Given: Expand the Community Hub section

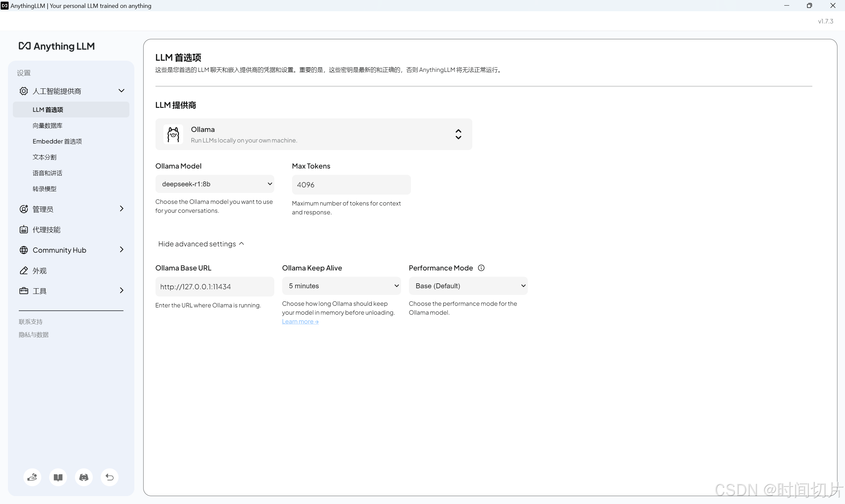Looking at the screenshot, I should [71, 250].
